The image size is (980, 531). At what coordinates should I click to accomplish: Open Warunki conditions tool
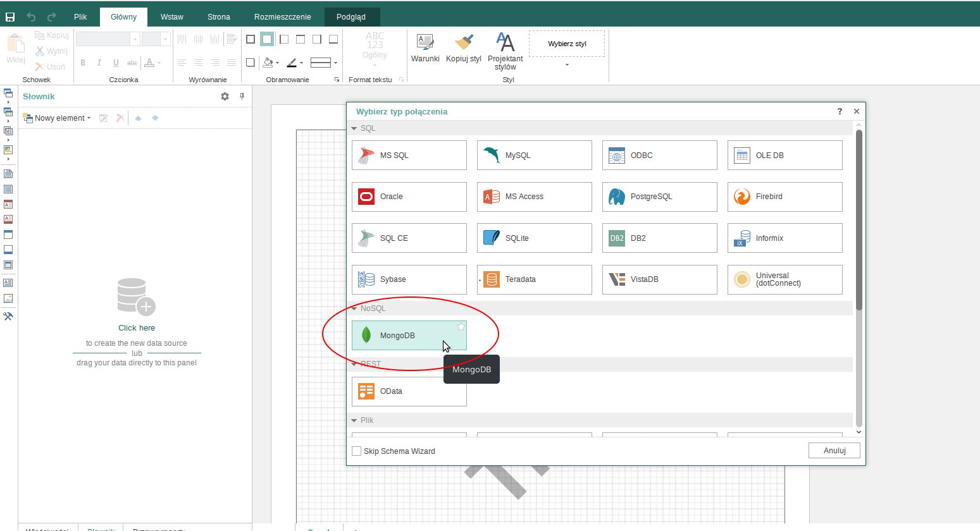tap(425, 49)
